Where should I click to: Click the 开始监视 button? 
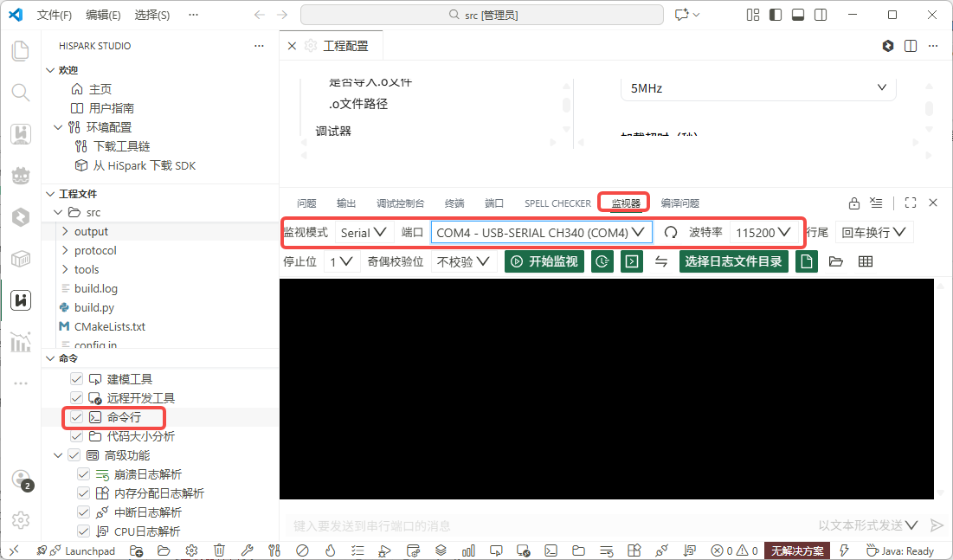tap(544, 261)
